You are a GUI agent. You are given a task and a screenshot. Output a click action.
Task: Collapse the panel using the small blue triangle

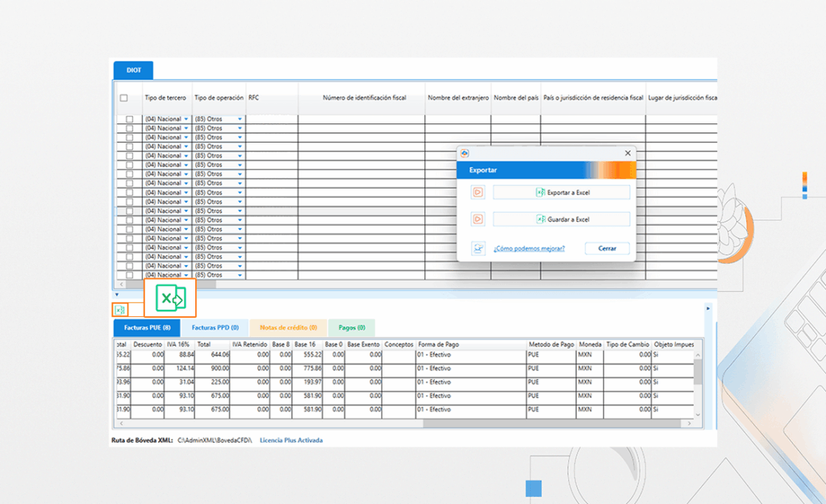tap(116, 295)
